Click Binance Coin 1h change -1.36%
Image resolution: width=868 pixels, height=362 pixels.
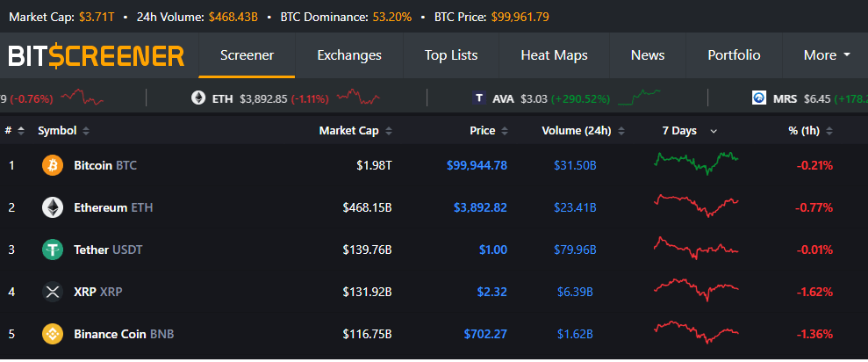coord(814,334)
